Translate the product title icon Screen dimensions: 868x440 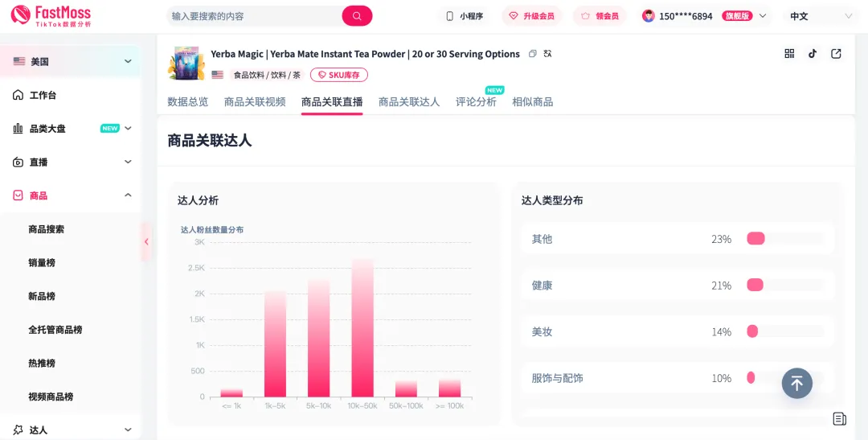547,54
